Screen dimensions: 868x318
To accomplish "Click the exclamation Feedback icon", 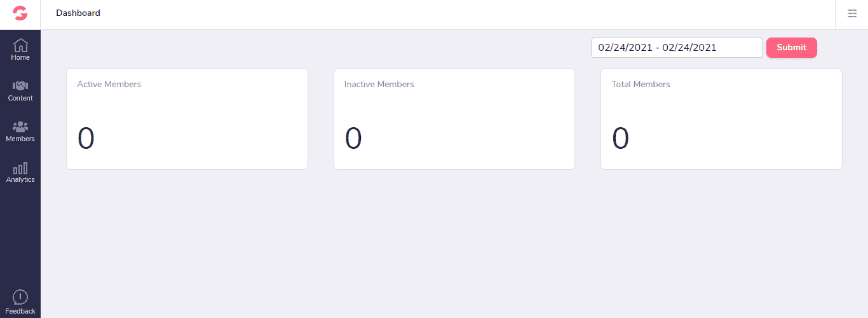I will coord(20,297).
